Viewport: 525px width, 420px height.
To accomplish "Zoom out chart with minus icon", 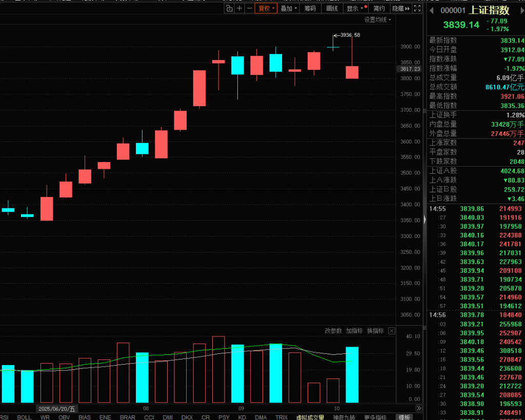I will [249, 8].
